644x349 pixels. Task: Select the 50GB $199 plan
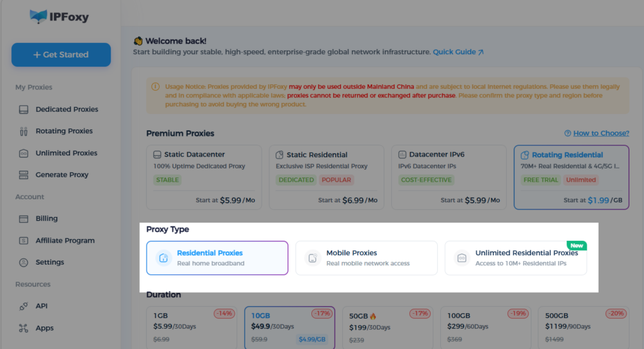[x=387, y=328]
